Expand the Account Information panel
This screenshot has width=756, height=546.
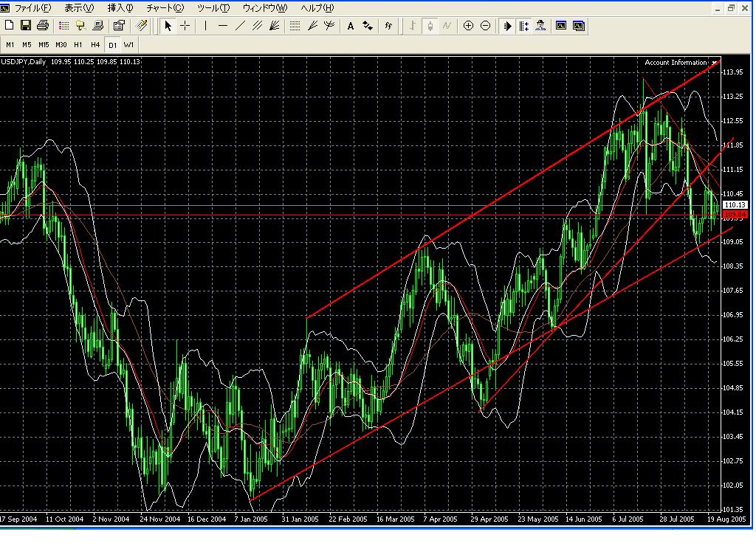713,63
